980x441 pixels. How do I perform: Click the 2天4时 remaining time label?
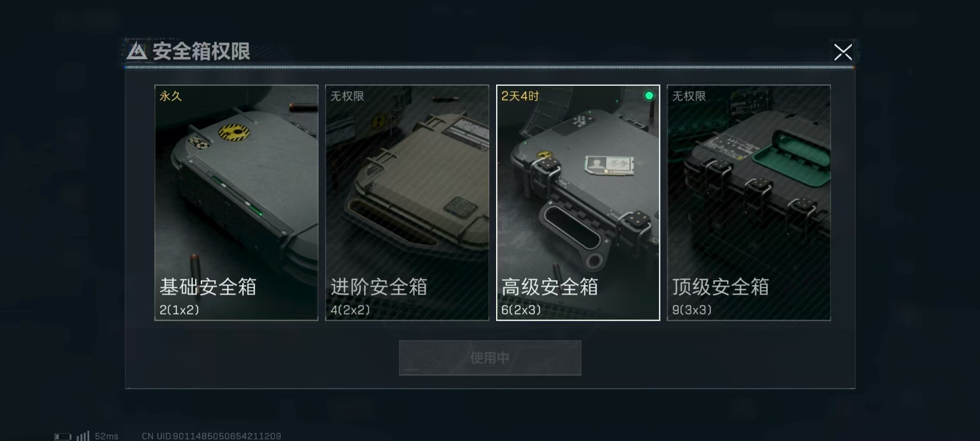coord(520,96)
